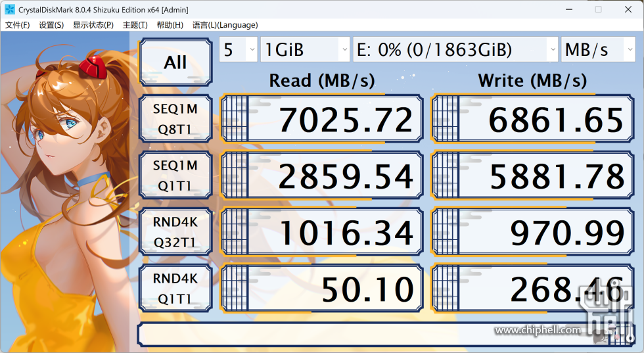Maximize the CrystalDiskMark window
Viewport: 644px width, 353px height.
(599, 9)
